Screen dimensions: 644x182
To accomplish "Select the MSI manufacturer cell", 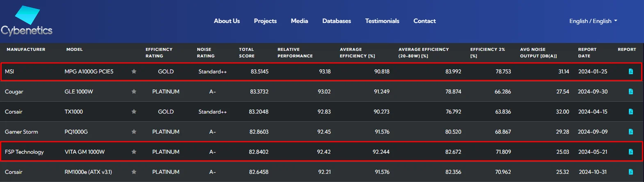I will tap(9, 71).
